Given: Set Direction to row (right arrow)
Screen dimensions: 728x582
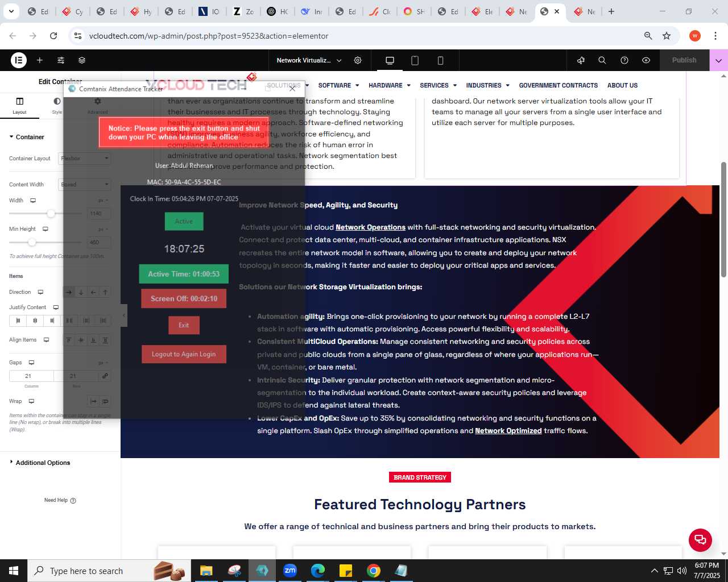Looking at the screenshot, I should (x=69, y=292).
